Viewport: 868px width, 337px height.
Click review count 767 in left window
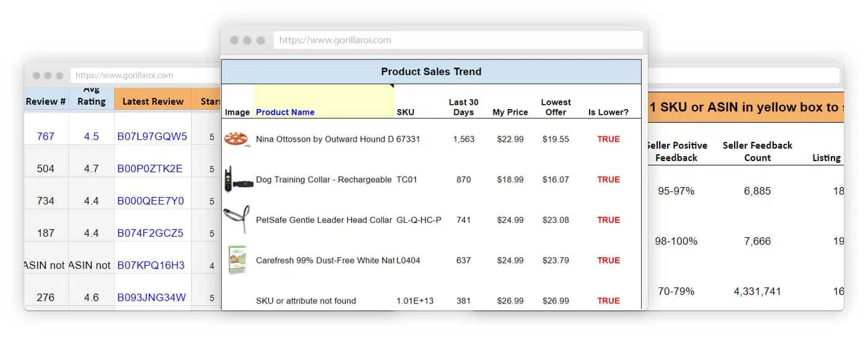click(46, 136)
